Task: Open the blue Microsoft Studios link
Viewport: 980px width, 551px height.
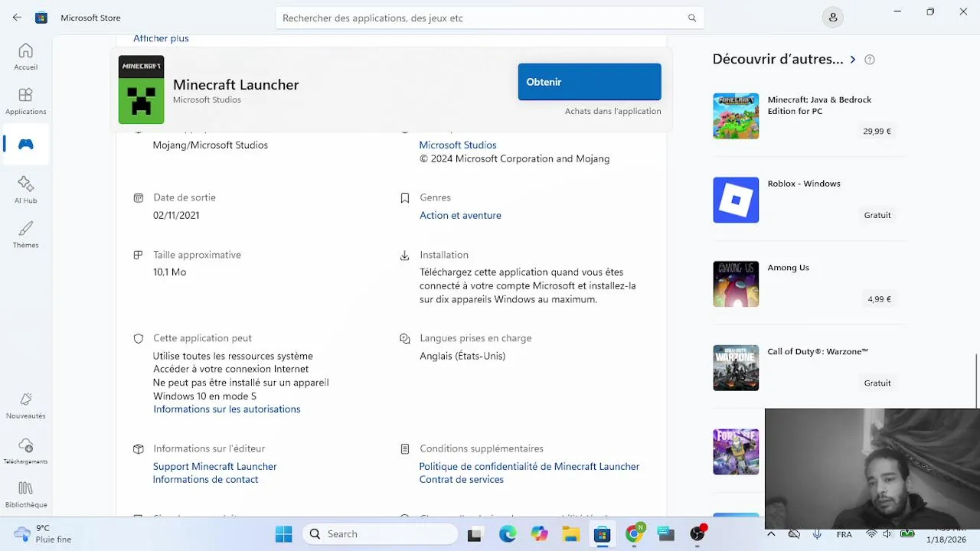Action: point(458,145)
